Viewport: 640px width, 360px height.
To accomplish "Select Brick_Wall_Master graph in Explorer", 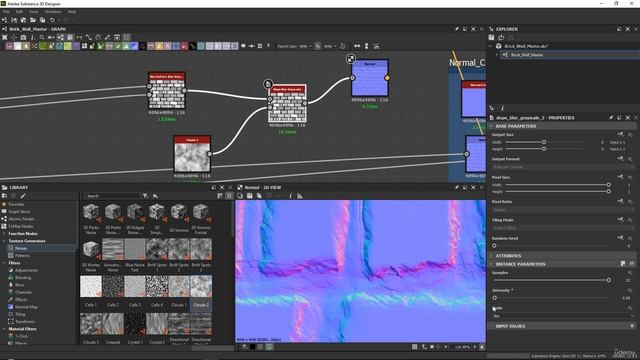I will [x=527, y=55].
